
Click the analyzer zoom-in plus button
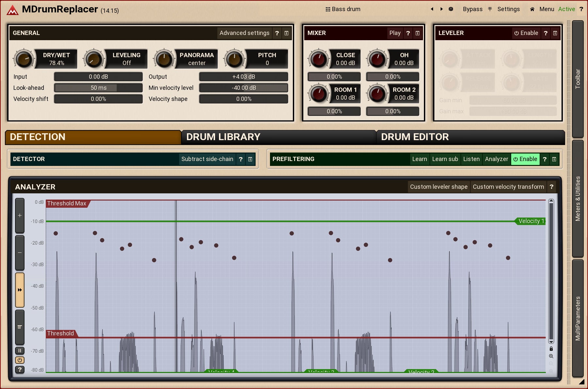pos(20,216)
